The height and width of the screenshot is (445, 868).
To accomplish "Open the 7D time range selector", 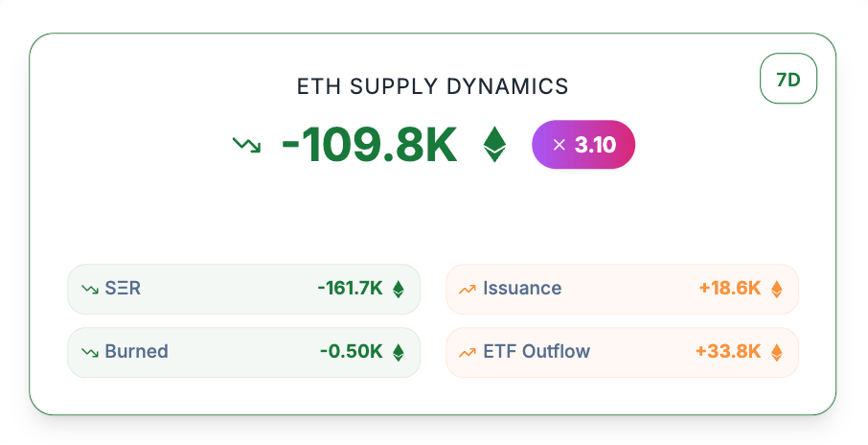I will [x=788, y=80].
